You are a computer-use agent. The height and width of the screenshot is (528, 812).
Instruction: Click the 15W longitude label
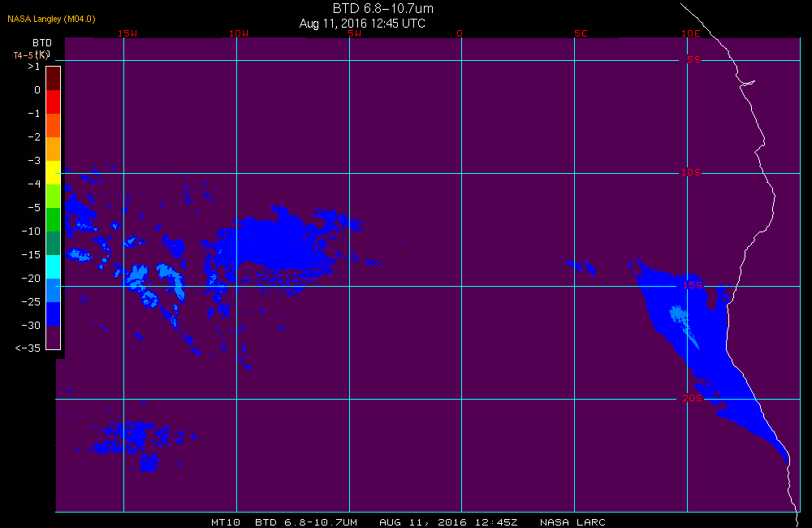pyautogui.click(x=127, y=33)
